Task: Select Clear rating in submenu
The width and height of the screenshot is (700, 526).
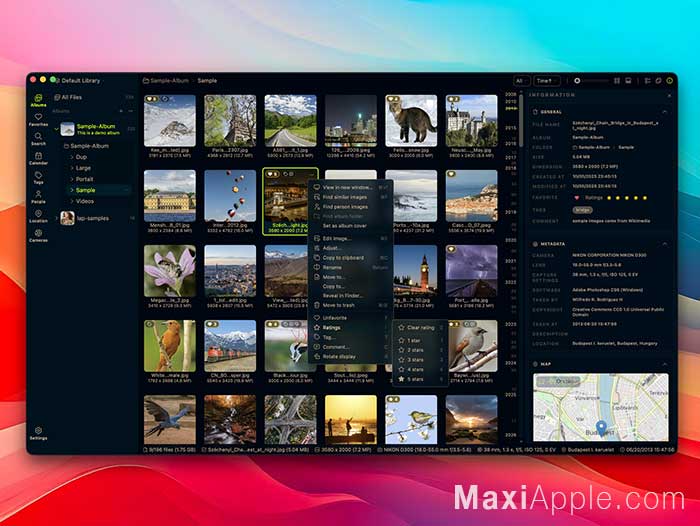Action: pyautogui.click(x=420, y=328)
